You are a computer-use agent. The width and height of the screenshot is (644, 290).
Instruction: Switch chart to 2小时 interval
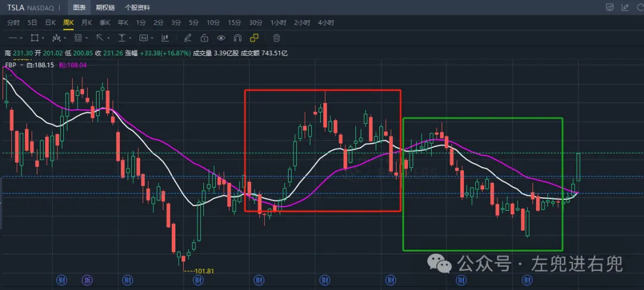click(302, 23)
